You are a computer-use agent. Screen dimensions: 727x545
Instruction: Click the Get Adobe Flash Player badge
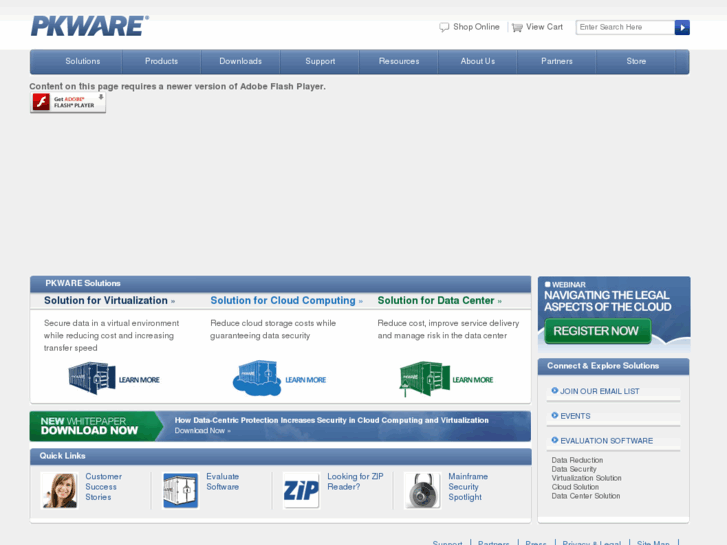(68, 102)
